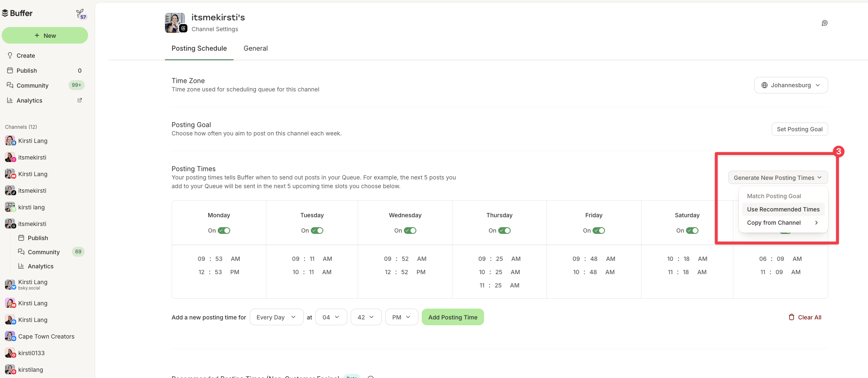Open the YouTube channel Kirsti Lang
The width and height of the screenshot is (868, 378).
coord(33,174)
